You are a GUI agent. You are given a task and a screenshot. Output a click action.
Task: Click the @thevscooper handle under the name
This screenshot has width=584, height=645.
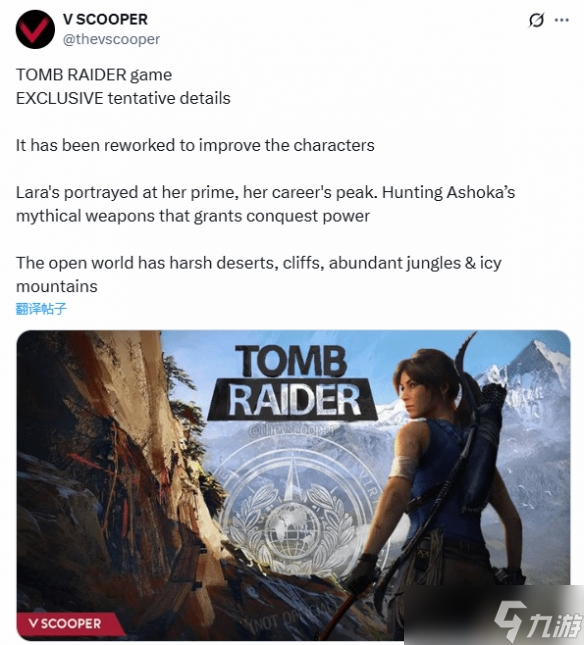coord(111,39)
